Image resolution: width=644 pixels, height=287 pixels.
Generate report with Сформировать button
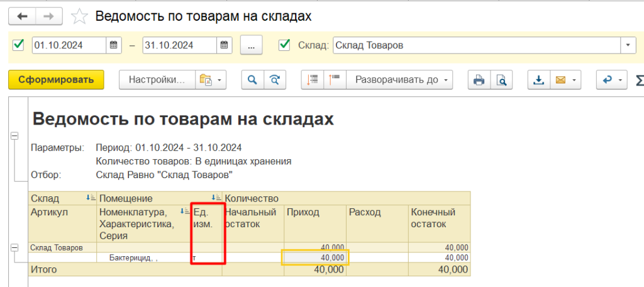click(x=56, y=79)
